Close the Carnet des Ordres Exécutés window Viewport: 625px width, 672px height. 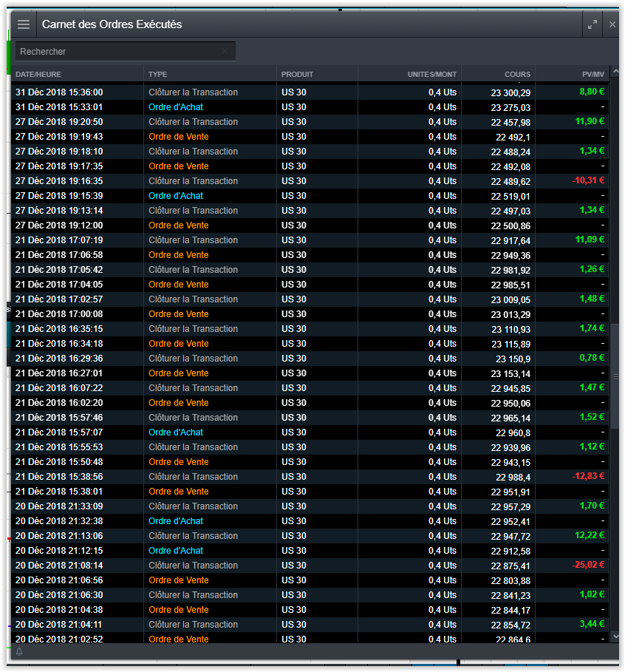612,24
